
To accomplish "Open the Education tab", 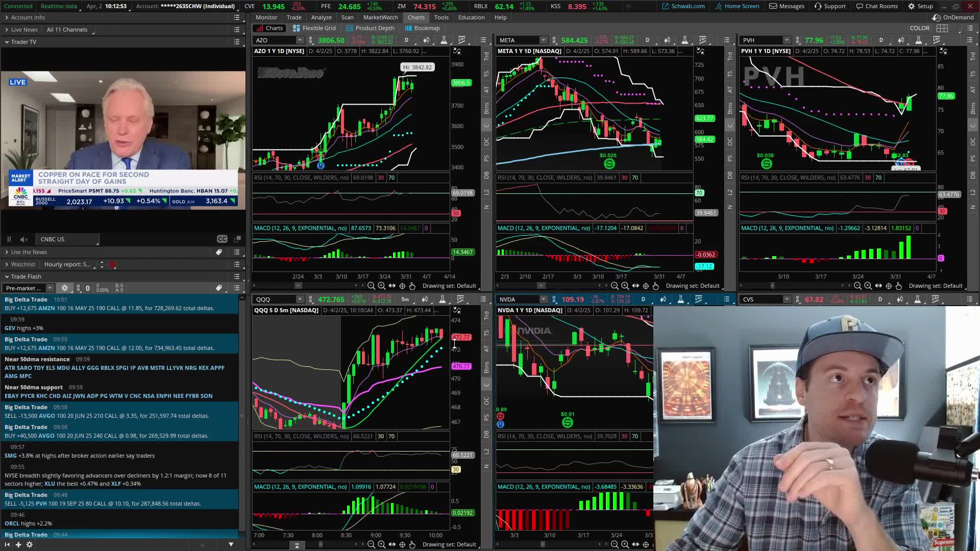I will [472, 17].
